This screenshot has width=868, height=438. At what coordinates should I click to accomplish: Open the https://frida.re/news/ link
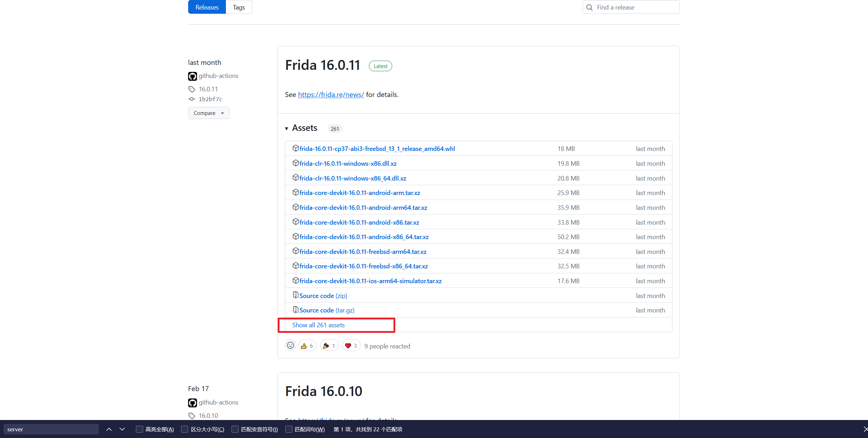pos(331,95)
